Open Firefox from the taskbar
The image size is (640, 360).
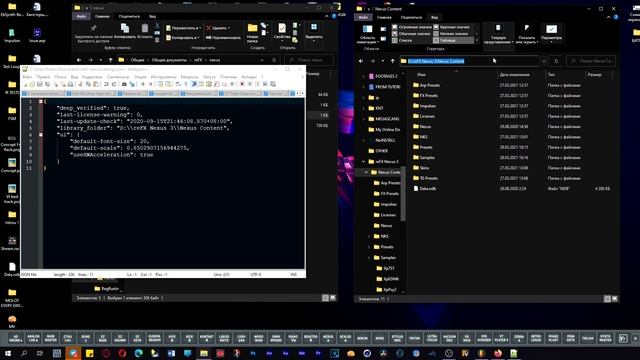tap(498, 353)
